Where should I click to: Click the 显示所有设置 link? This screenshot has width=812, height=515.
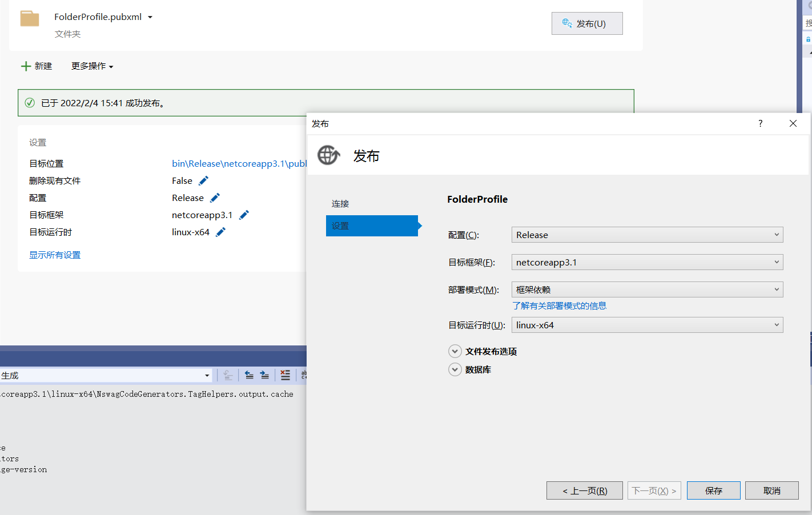55,255
